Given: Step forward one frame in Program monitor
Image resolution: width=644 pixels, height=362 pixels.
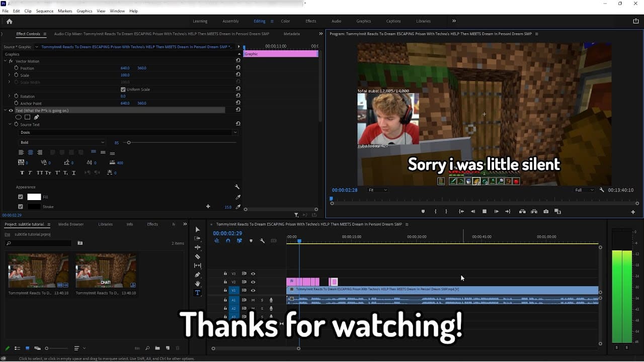Looking at the screenshot, I should tap(497, 212).
